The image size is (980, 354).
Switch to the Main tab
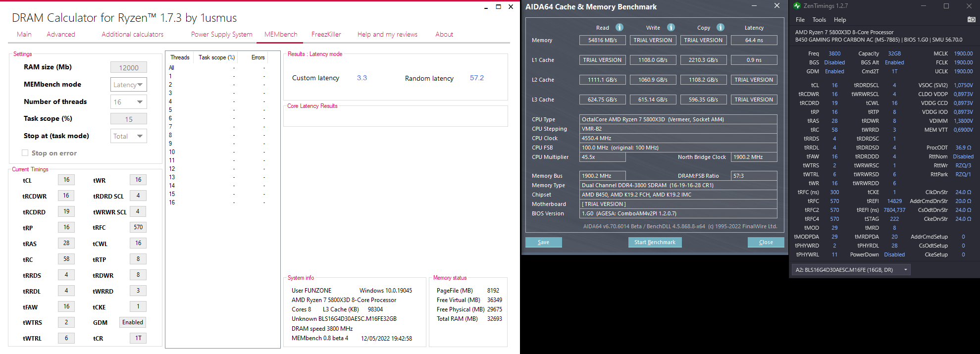click(x=24, y=34)
